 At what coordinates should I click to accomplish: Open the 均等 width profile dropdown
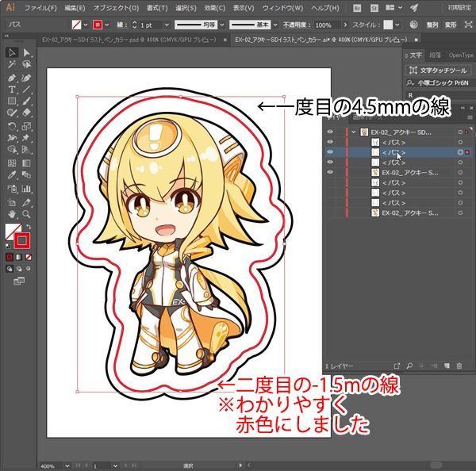pos(222,25)
